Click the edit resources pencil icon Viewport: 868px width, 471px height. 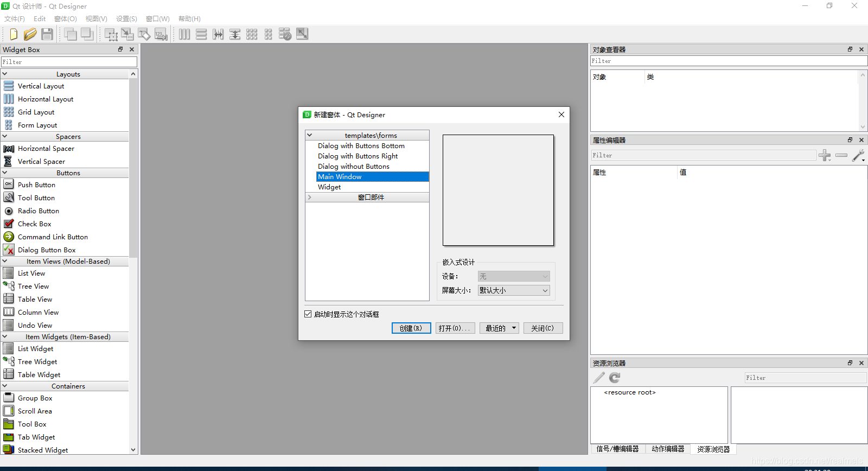tap(599, 378)
